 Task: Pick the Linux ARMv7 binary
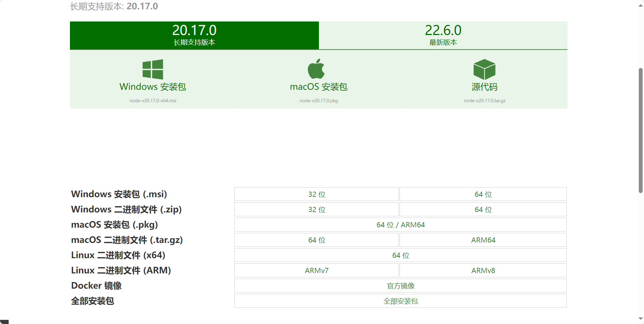pyautogui.click(x=316, y=271)
